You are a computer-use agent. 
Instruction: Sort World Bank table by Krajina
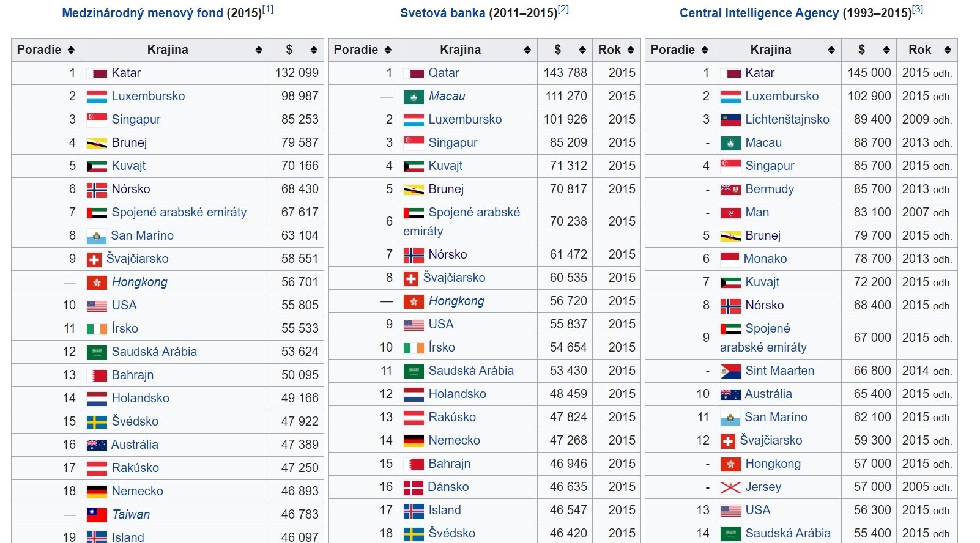click(x=527, y=50)
